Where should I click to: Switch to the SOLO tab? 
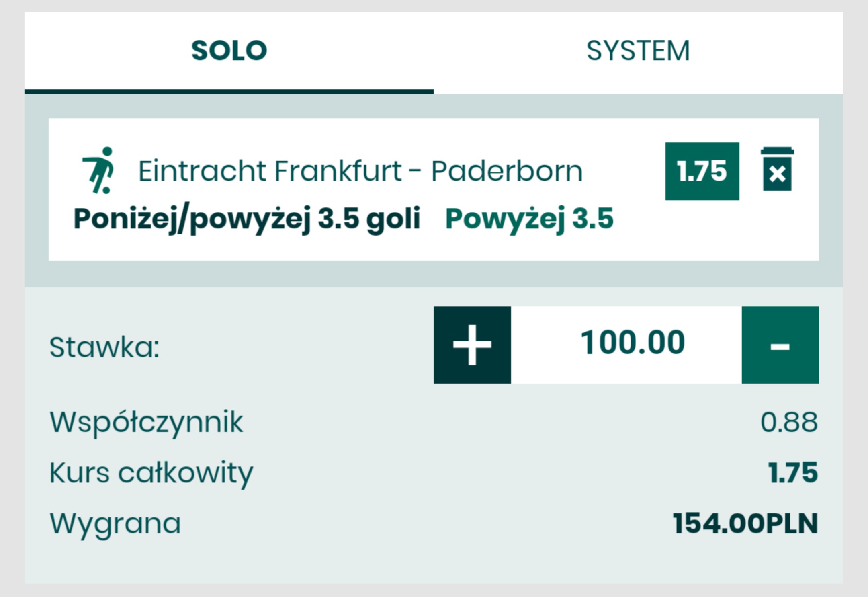[229, 51]
